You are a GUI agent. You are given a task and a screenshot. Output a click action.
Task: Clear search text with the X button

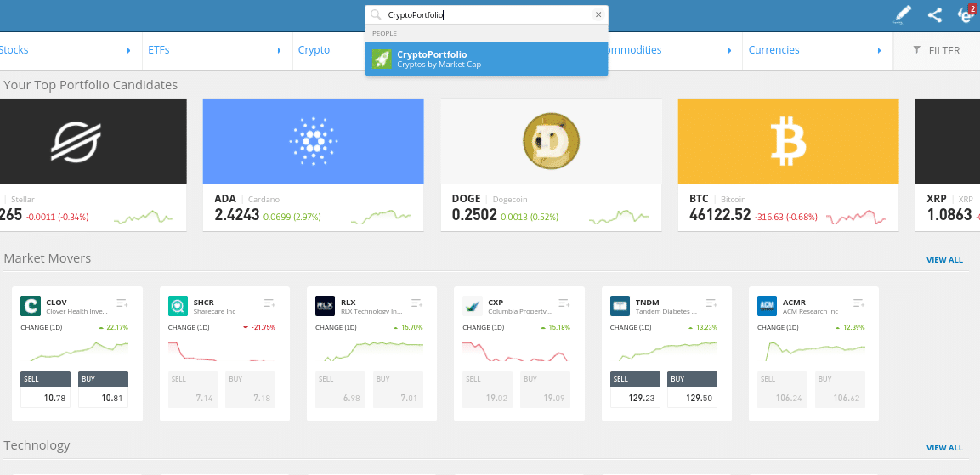pyautogui.click(x=598, y=15)
